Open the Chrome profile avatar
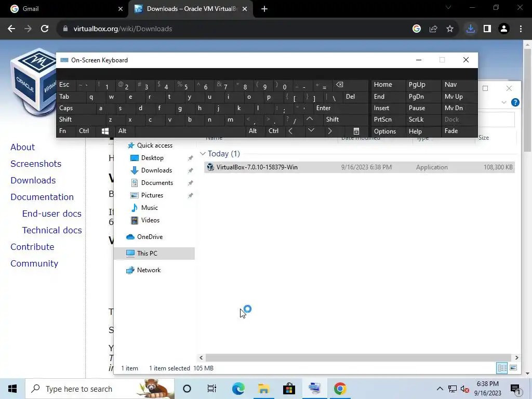Image resolution: width=532 pixels, height=399 pixels. tap(504, 29)
